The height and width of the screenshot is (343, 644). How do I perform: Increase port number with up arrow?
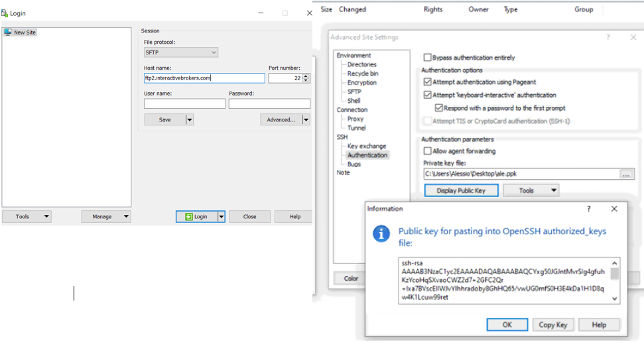(306, 76)
